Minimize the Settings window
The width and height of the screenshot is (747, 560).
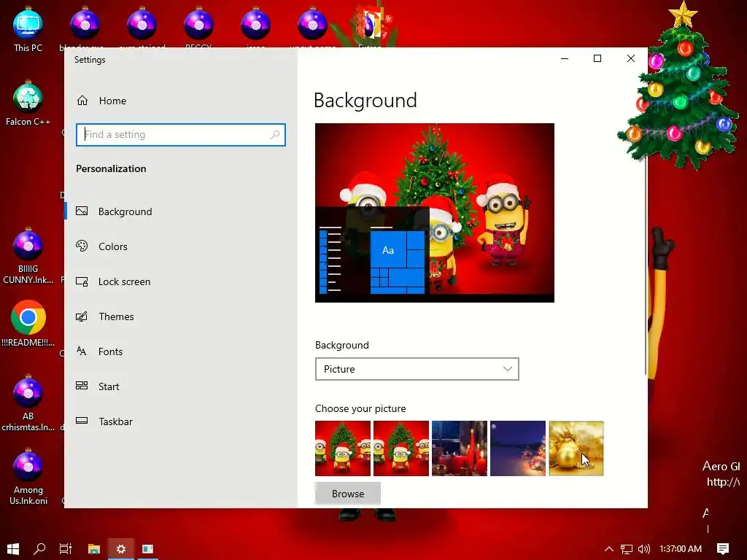(x=565, y=58)
